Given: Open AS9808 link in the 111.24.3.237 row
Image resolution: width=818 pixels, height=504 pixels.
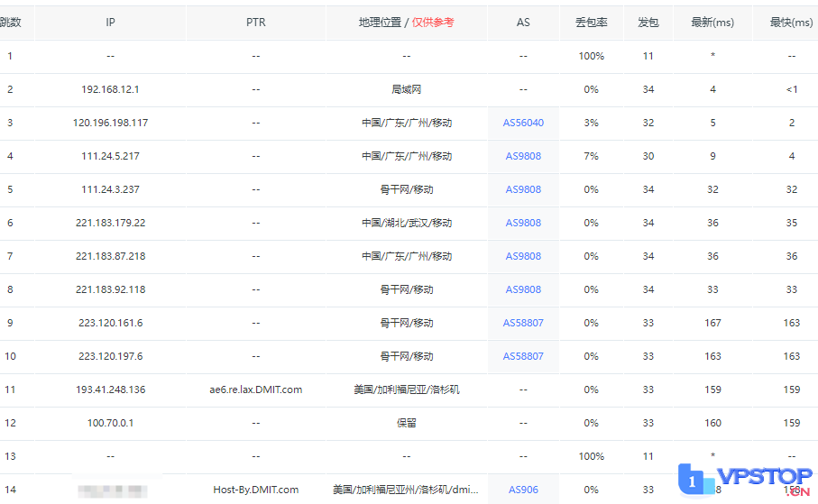Looking at the screenshot, I should tap(523, 189).
